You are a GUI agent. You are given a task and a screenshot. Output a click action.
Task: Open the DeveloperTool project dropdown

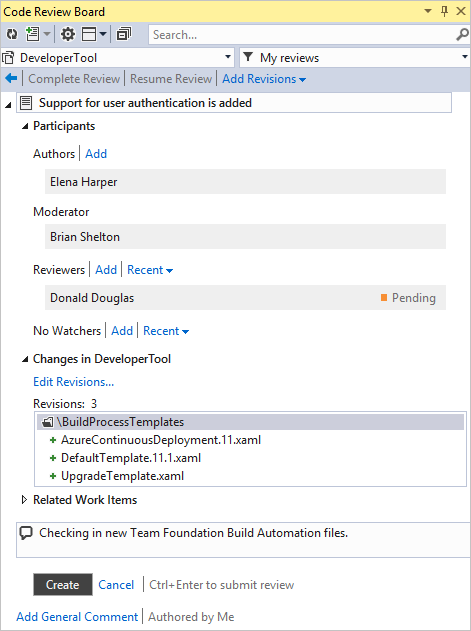click(118, 58)
